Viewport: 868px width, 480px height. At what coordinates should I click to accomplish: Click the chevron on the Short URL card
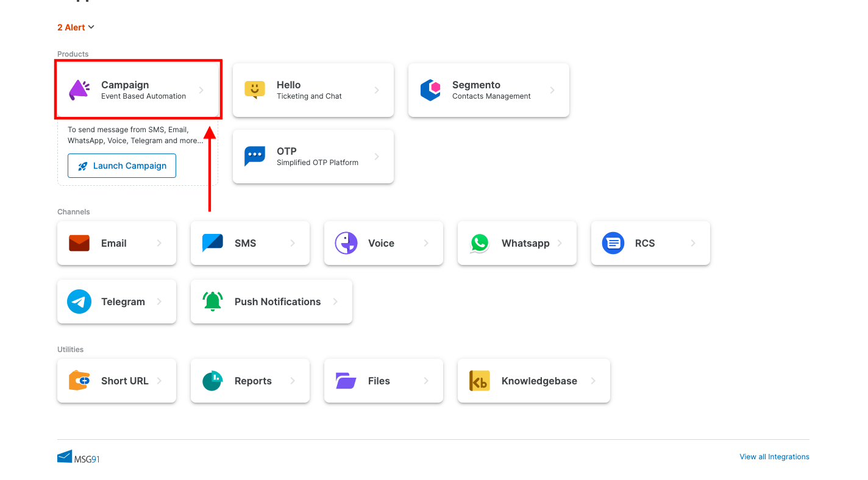[159, 381]
